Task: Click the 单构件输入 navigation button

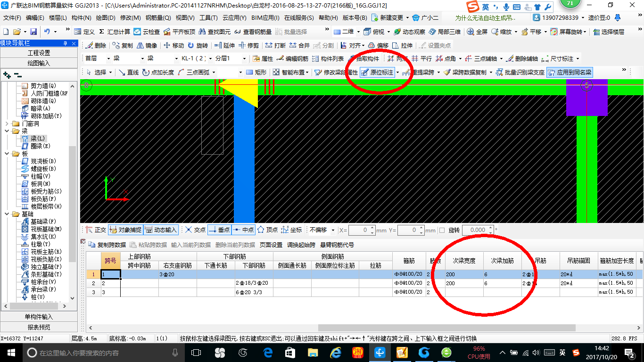Action: 39,317
